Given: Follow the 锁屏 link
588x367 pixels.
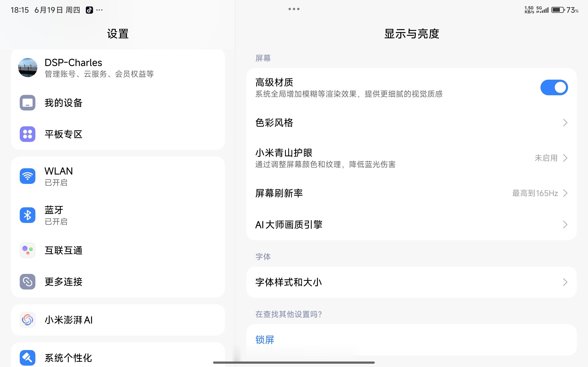Looking at the screenshot, I should (x=265, y=339).
